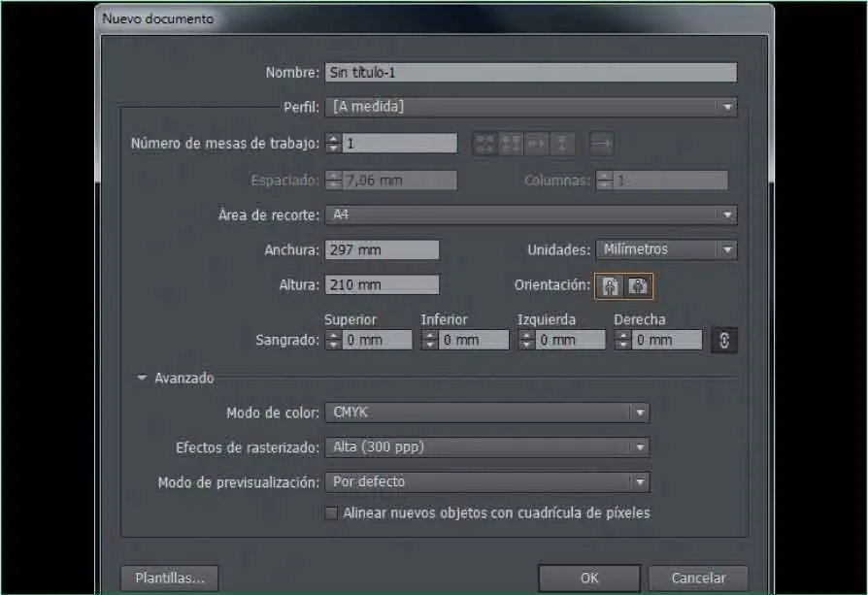Open Efectos de rasterizado dropdown
Viewport: 868px width, 595px height.
(x=486, y=447)
